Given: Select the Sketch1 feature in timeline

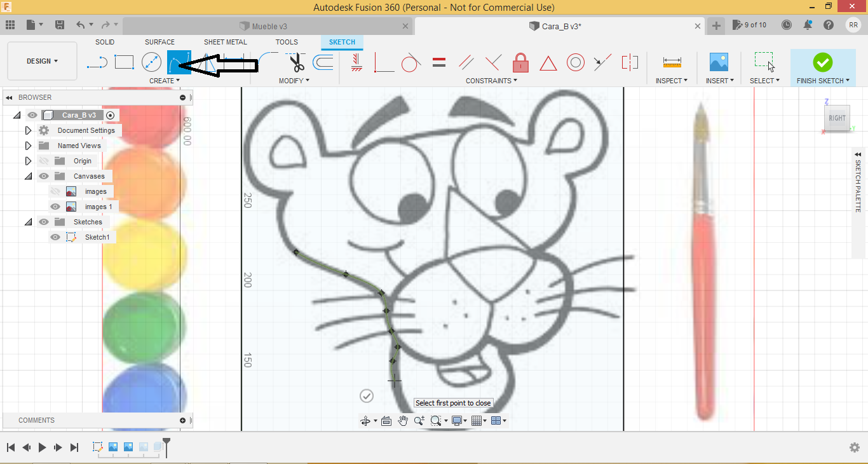Looking at the screenshot, I should tap(98, 447).
